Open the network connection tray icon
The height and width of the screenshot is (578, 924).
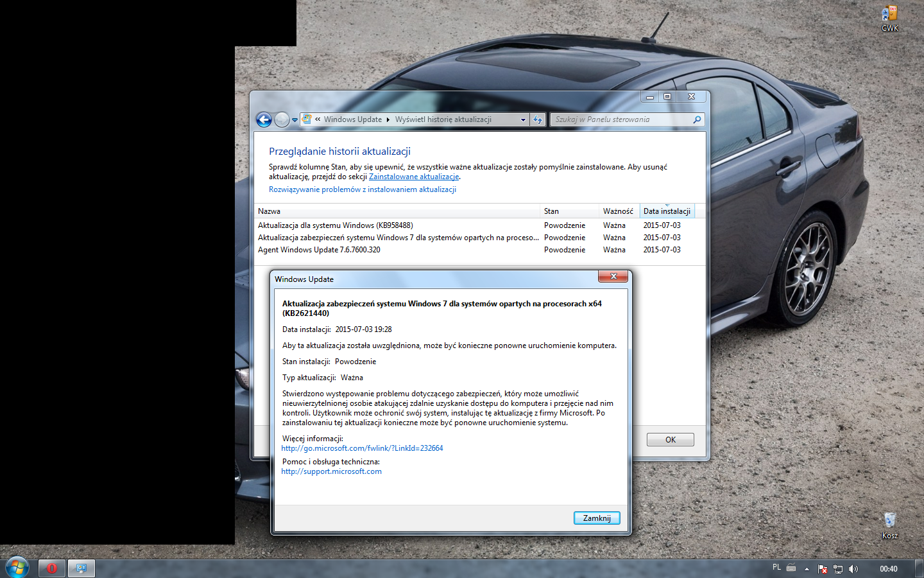[x=838, y=569]
